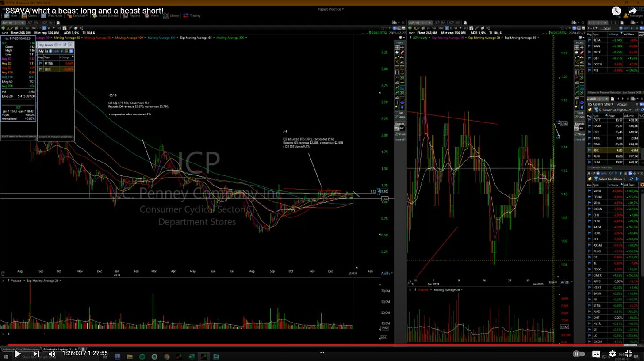Select eraser tool in daily chart drawing panel
Viewport: 644px width, 361px height.
402,52
